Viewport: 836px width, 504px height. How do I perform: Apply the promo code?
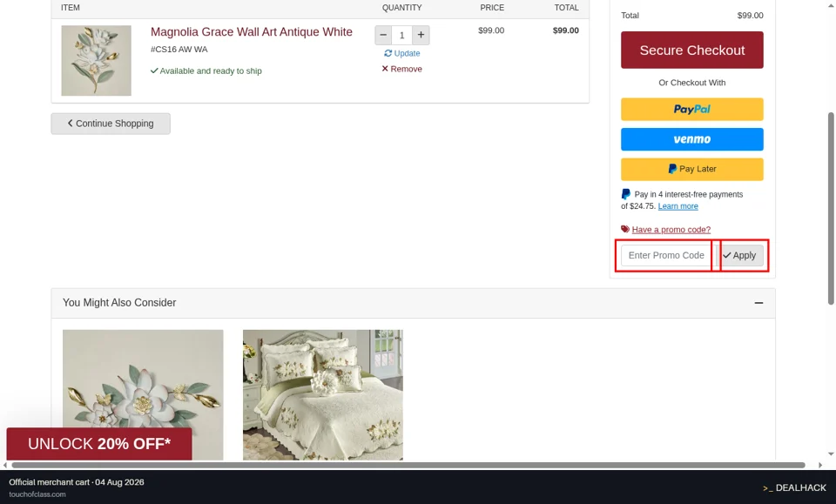point(739,255)
